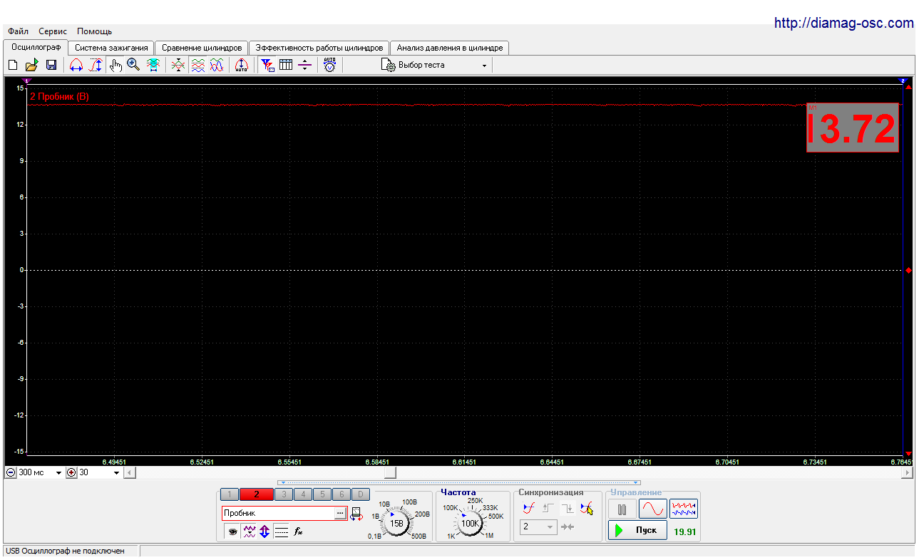The height and width of the screenshot is (560, 924).
Task: Open the Синхронизация channel dropdown showing 2
Action: pyautogui.click(x=538, y=527)
